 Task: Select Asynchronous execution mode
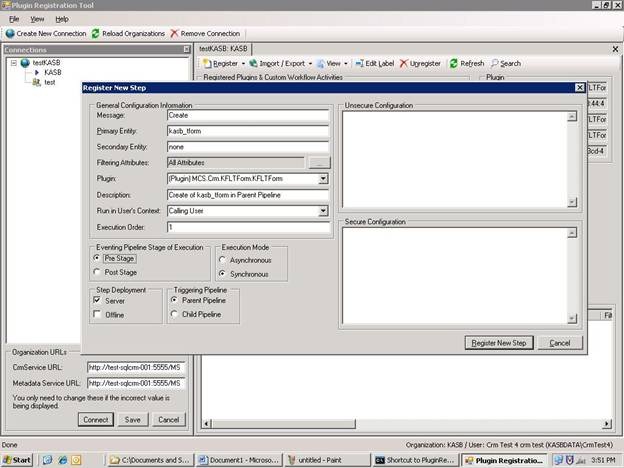pos(222,260)
